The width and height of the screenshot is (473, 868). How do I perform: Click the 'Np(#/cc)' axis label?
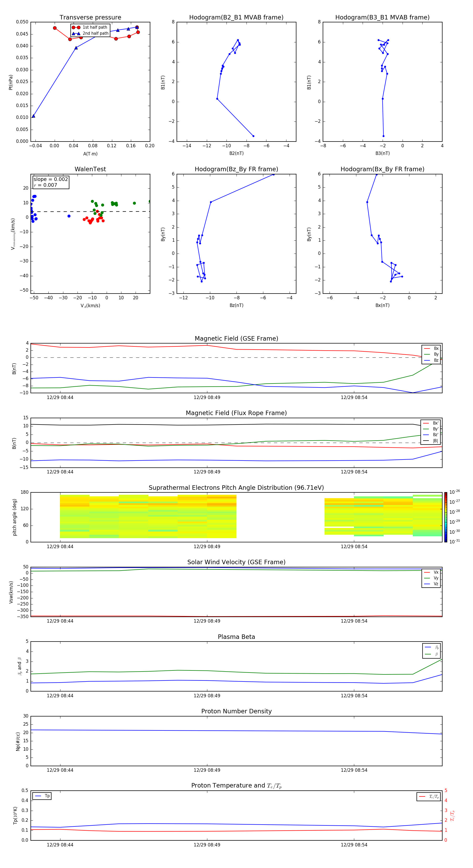[x=18, y=741]
